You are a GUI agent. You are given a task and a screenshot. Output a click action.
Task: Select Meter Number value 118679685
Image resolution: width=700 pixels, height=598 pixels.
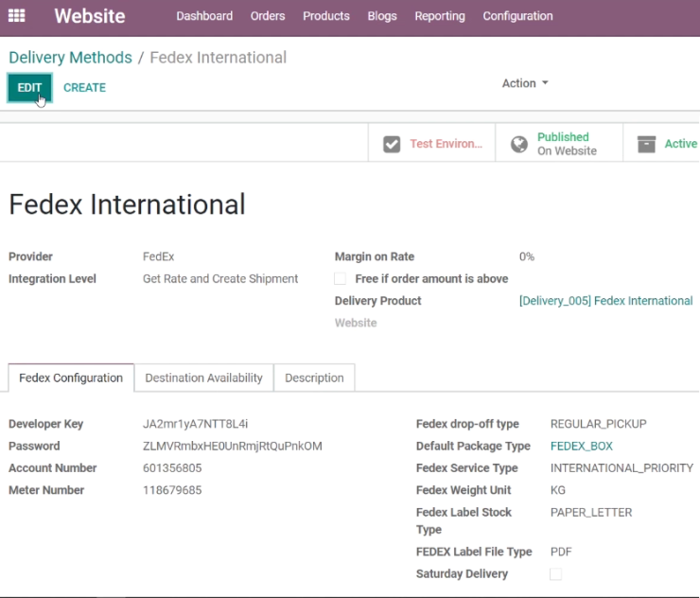click(172, 490)
